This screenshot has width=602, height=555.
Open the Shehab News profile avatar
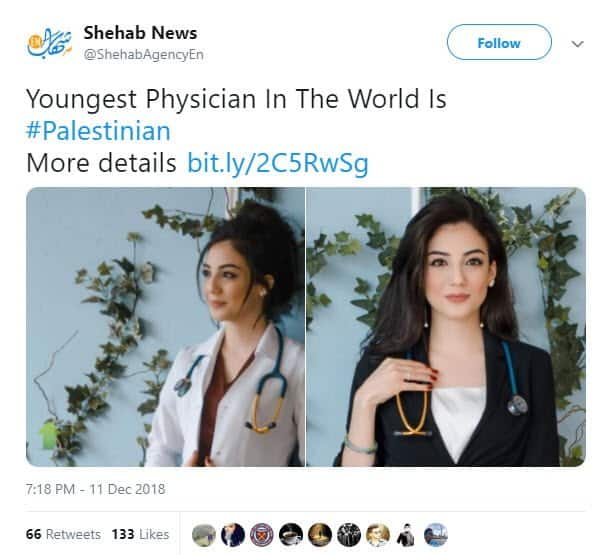[x=49, y=43]
